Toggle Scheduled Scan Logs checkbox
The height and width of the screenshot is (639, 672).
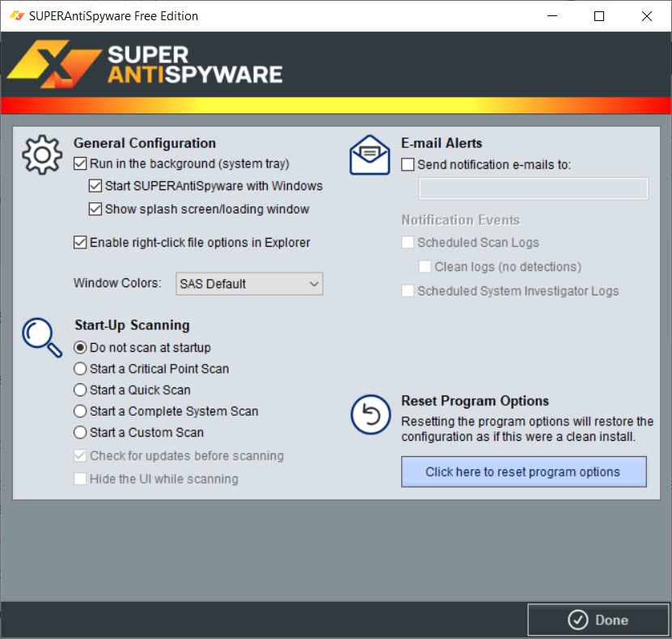(408, 243)
